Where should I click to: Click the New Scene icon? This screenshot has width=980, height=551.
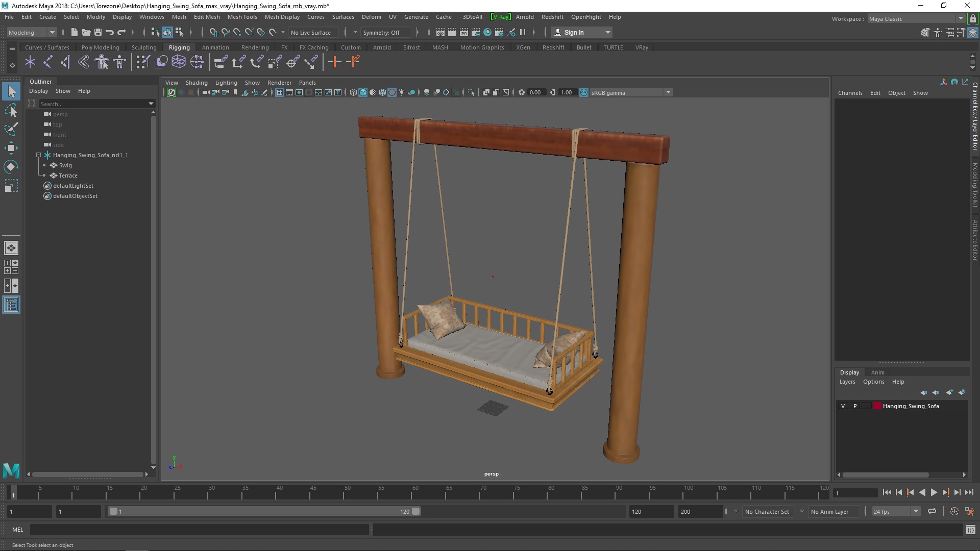pos(74,32)
